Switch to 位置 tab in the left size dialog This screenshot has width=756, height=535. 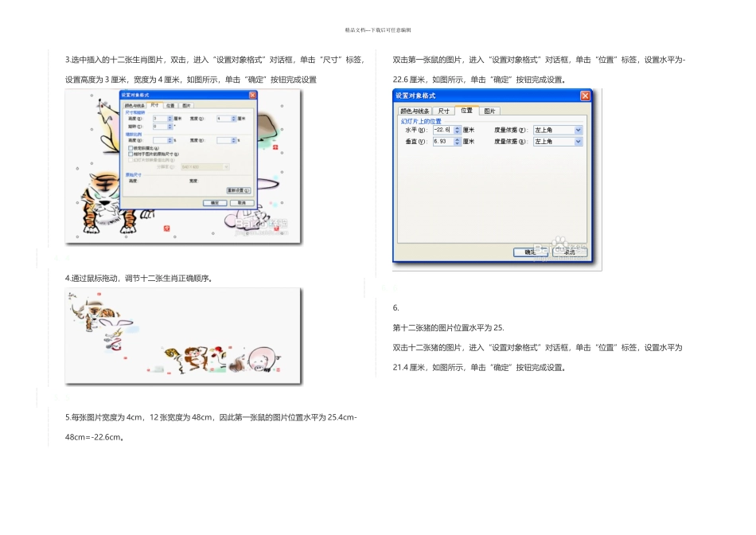pos(170,106)
